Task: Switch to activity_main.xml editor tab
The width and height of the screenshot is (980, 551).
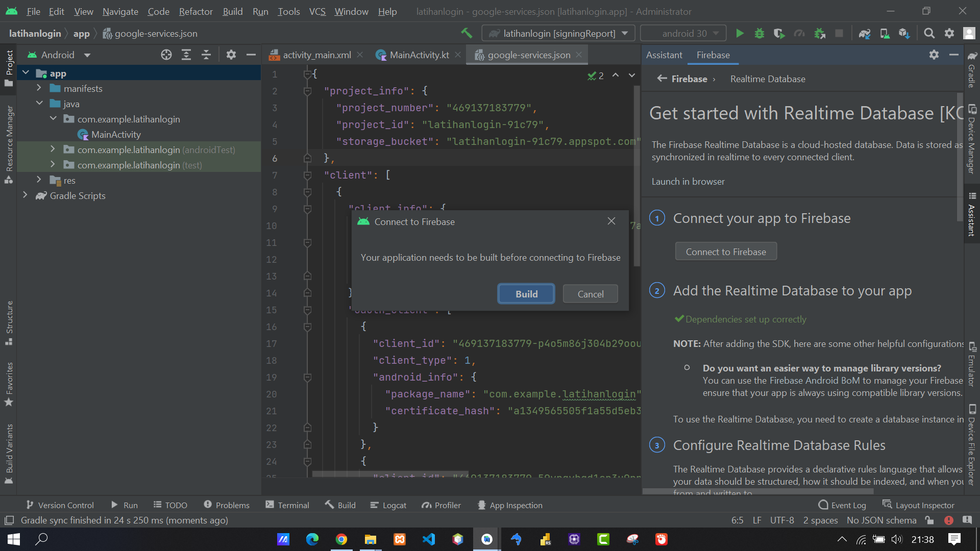Action: [316, 55]
